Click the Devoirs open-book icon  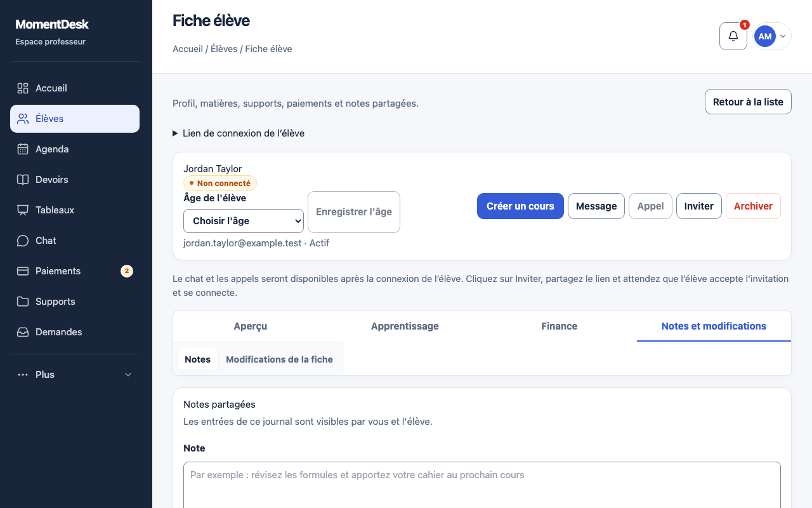[x=23, y=180]
